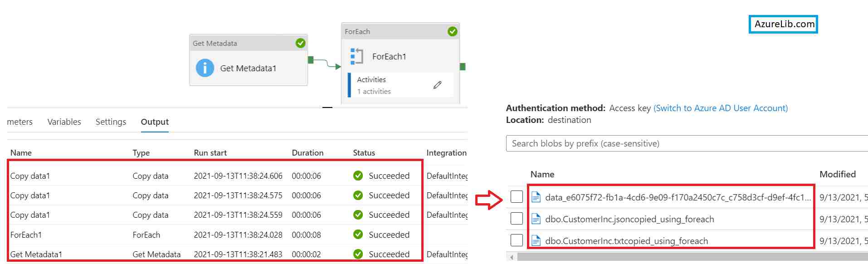Open dbo.CustomerInc.txtcopied_using_foreach blob
This screenshot has height=264, width=868.
[x=626, y=241]
